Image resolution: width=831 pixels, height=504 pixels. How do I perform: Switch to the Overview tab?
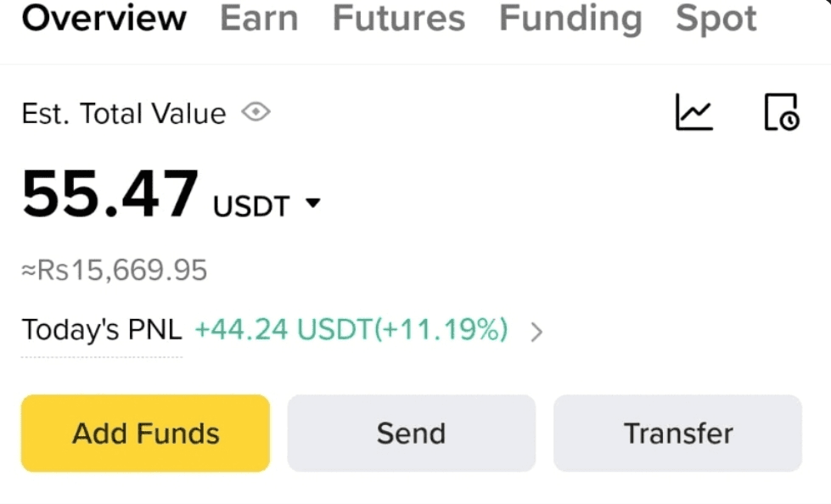104,19
